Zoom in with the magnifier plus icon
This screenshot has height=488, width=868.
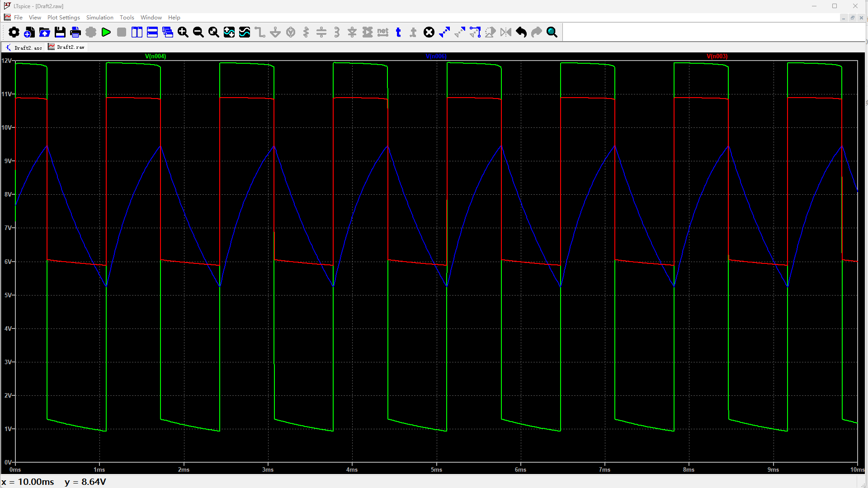tap(183, 32)
